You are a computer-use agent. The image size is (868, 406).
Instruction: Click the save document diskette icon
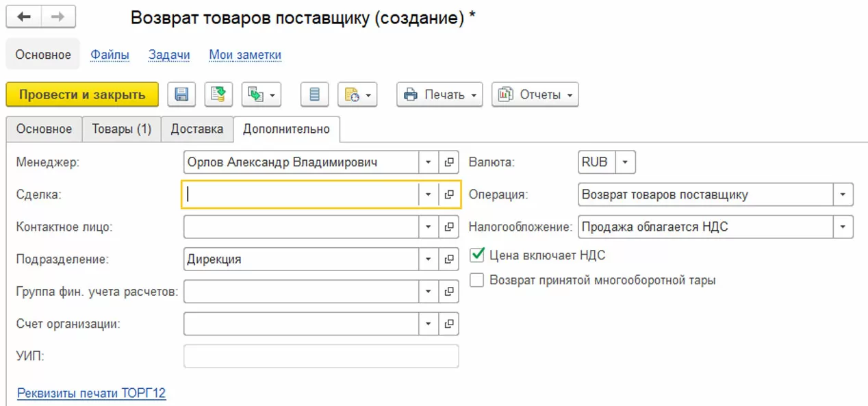point(181,94)
